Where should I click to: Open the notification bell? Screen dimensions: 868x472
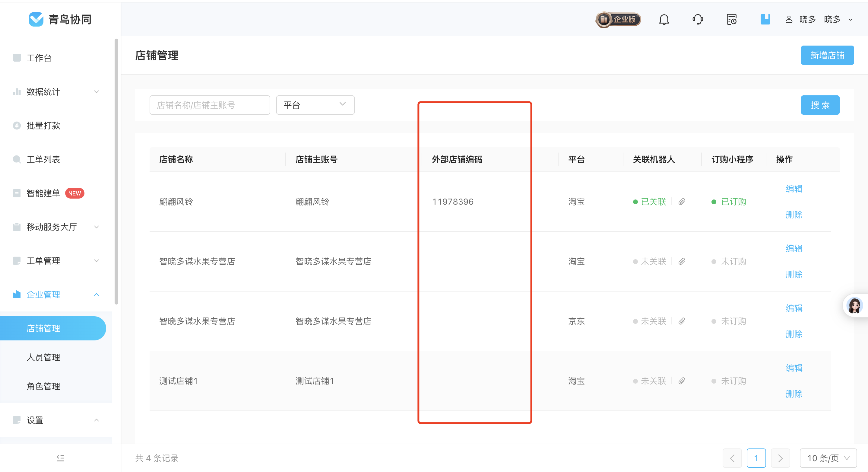pyautogui.click(x=664, y=20)
